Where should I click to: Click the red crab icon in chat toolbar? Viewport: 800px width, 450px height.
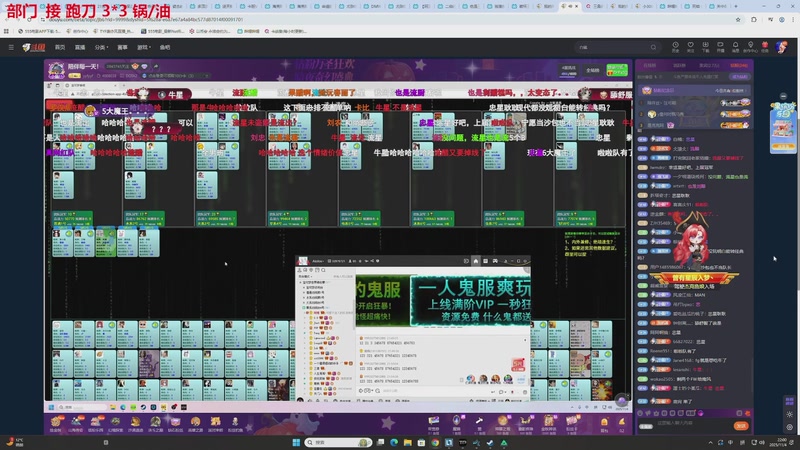pyautogui.click(x=747, y=413)
